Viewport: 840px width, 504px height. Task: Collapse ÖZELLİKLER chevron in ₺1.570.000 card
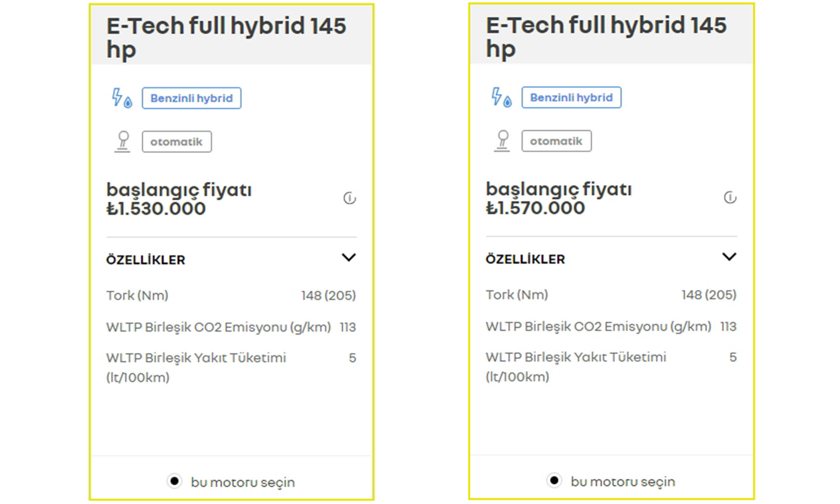tap(729, 257)
